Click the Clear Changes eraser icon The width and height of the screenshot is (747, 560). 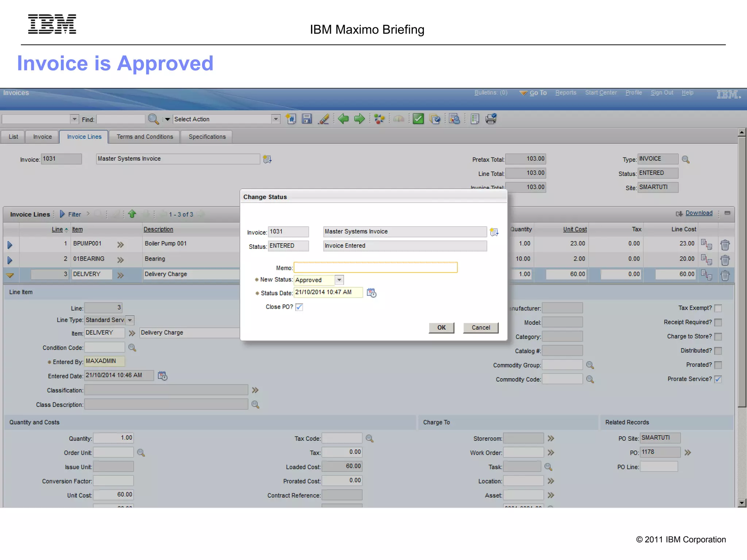tap(324, 119)
